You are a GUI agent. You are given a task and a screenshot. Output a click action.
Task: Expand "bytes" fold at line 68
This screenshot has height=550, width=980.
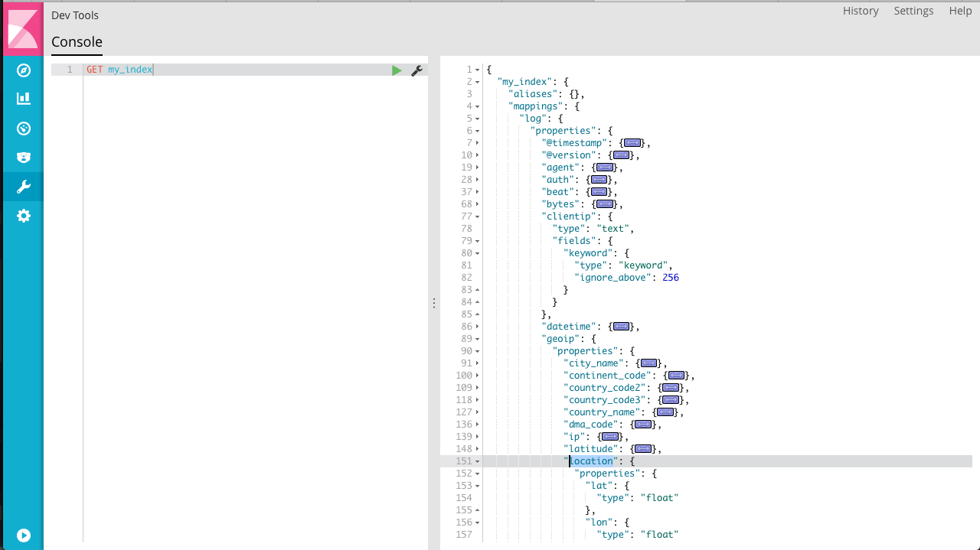pos(478,204)
